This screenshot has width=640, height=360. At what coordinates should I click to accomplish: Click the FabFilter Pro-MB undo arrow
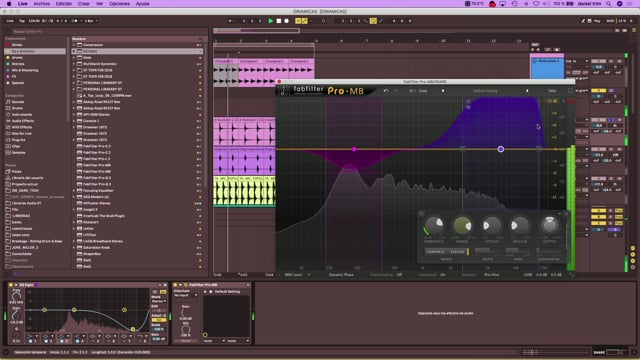click(386, 91)
